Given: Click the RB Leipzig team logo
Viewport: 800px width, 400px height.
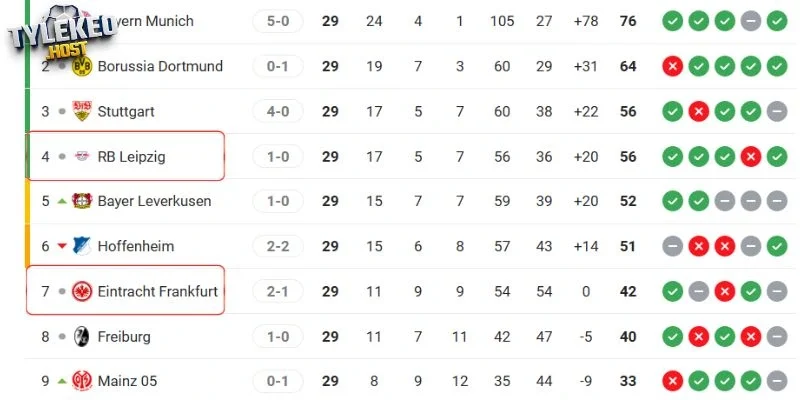Looking at the screenshot, I should [81, 156].
